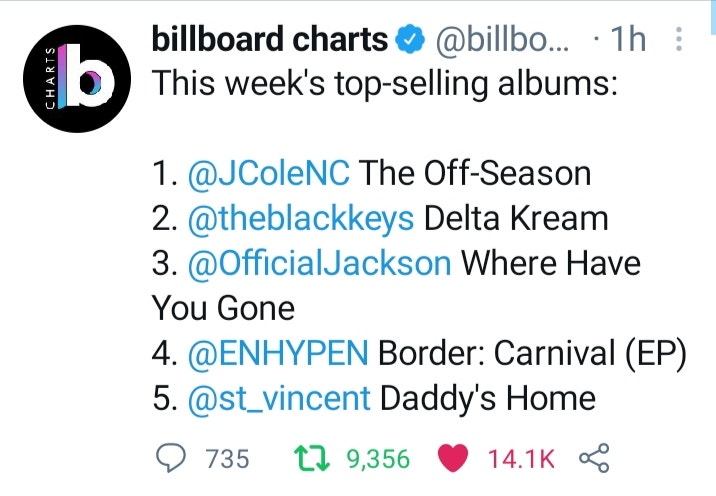Open the @ENHYPEN mention link
The height and width of the screenshot is (496, 716).
pos(278,353)
